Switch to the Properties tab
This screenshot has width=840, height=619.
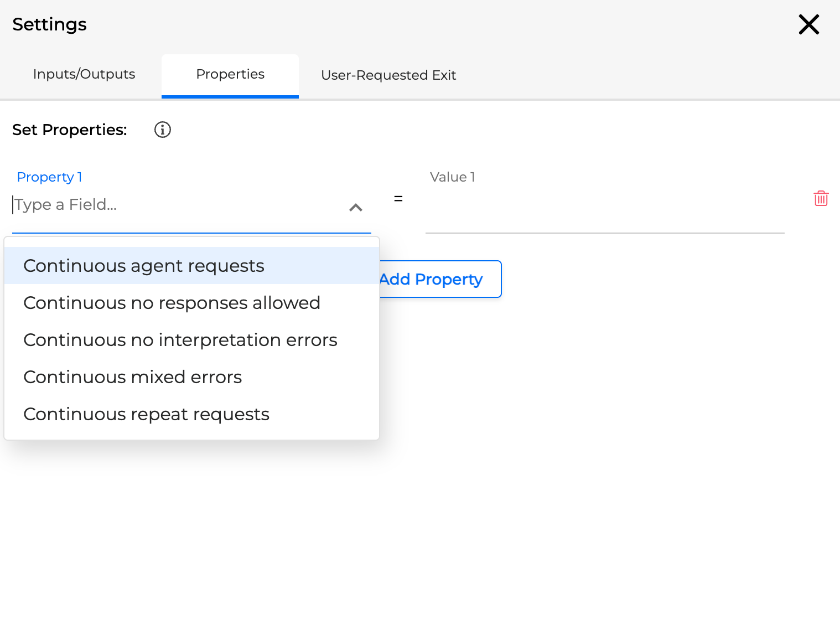tap(230, 74)
